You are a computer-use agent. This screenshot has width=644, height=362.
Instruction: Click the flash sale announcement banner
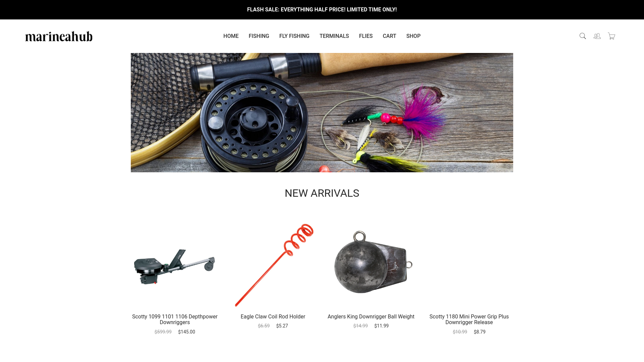(x=322, y=10)
